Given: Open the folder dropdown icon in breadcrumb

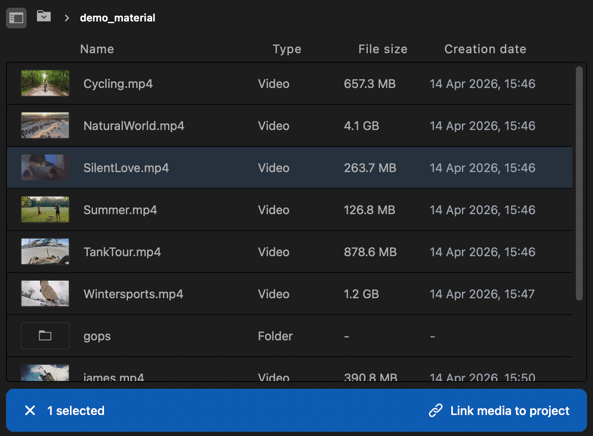Looking at the screenshot, I should point(44,16).
